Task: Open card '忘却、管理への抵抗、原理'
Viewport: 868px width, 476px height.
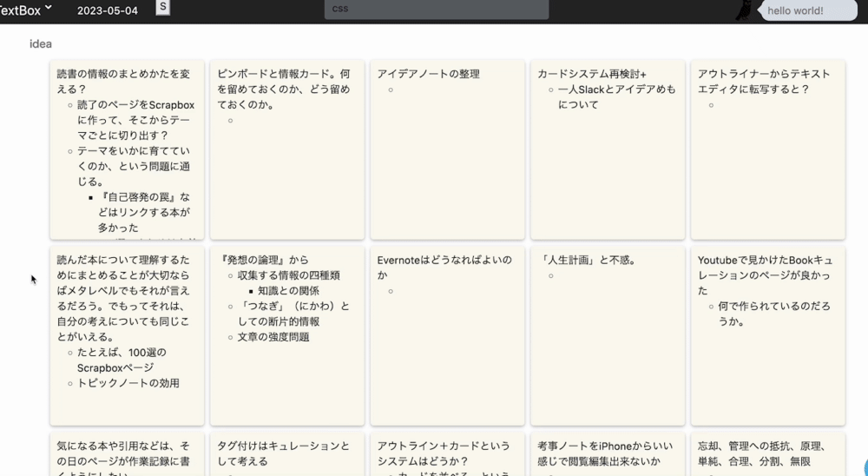Action: click(768, 454)
